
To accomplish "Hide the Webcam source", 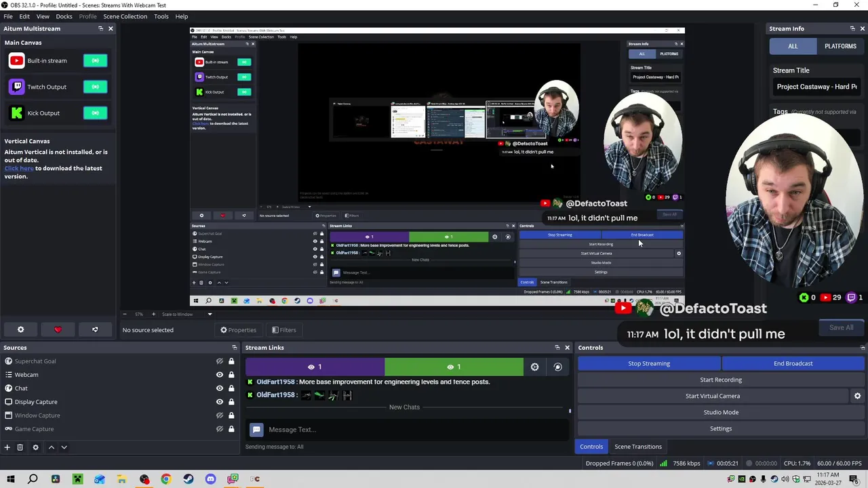I will click(x=219, y=375).
